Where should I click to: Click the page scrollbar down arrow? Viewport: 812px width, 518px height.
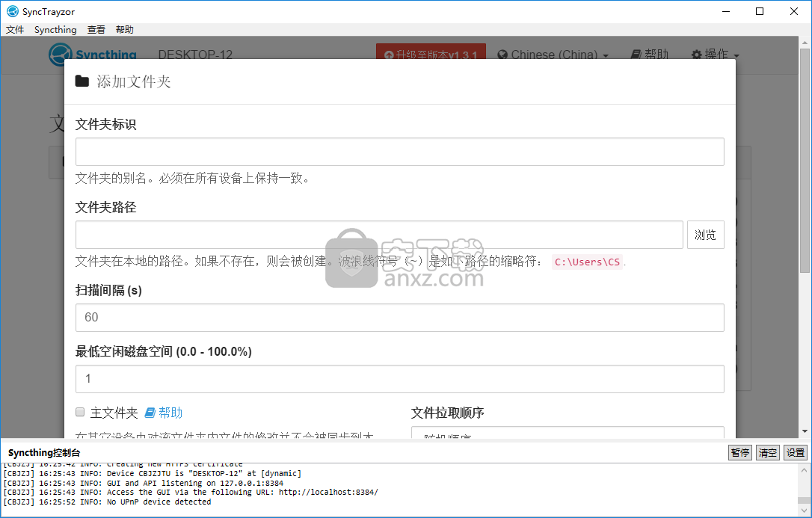(x=805, y=431)
